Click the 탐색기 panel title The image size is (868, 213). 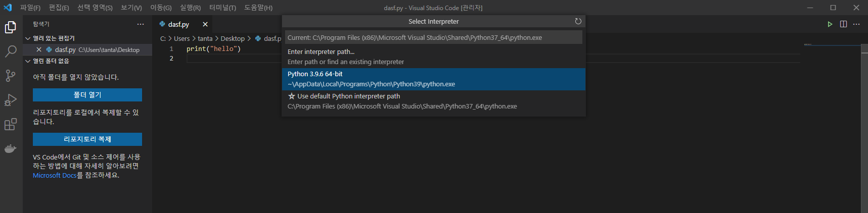(41, 24)
